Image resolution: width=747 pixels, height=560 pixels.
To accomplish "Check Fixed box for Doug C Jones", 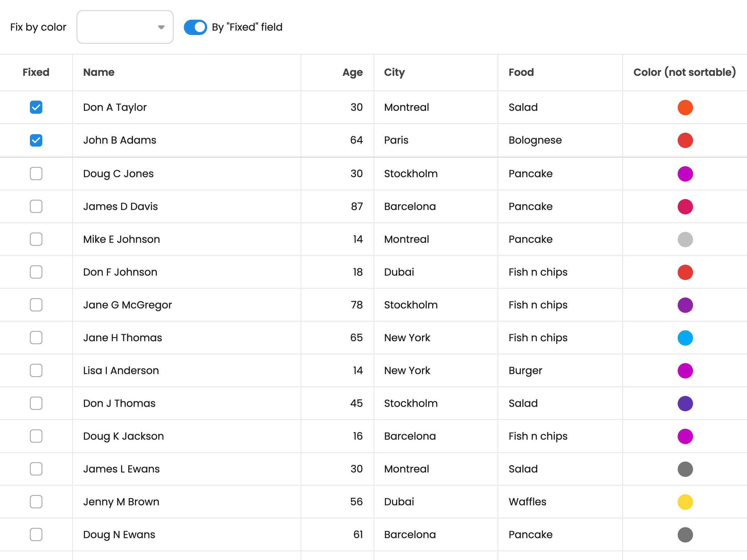I will [36, 174].
